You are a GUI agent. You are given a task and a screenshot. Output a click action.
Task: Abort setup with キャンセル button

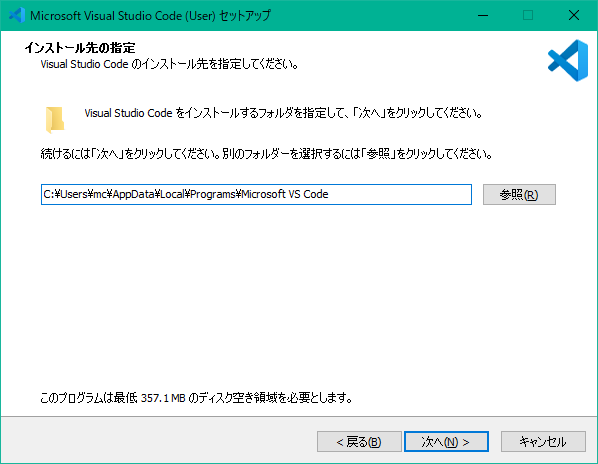pyautogui.click(x=543, y=442)
